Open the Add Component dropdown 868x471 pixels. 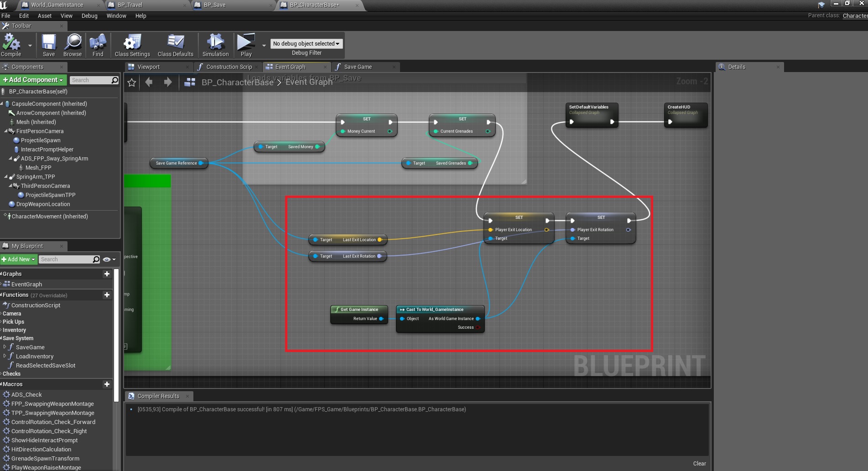point(33,80)
